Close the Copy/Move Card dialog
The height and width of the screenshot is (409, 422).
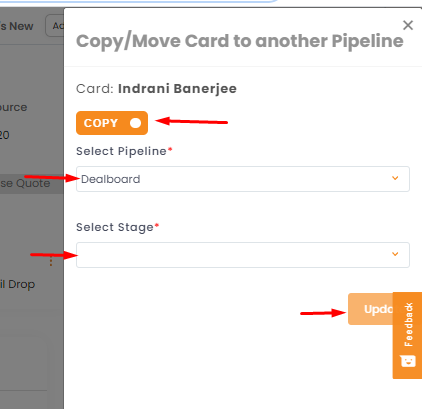coord(408,25)
